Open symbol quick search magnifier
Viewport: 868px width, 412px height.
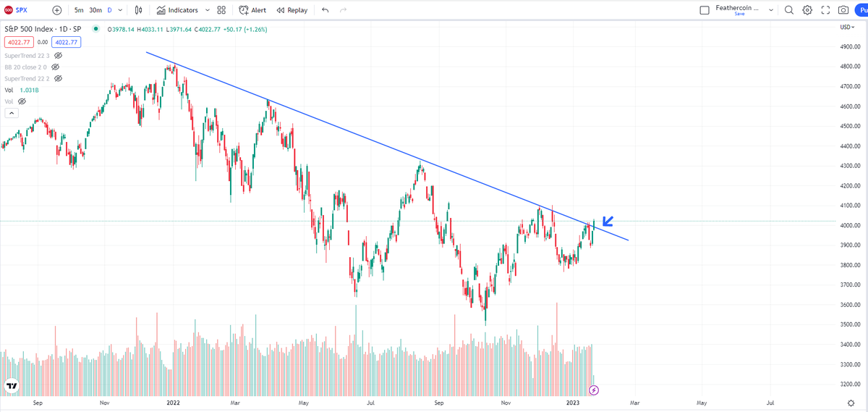(x=789, y=10)
